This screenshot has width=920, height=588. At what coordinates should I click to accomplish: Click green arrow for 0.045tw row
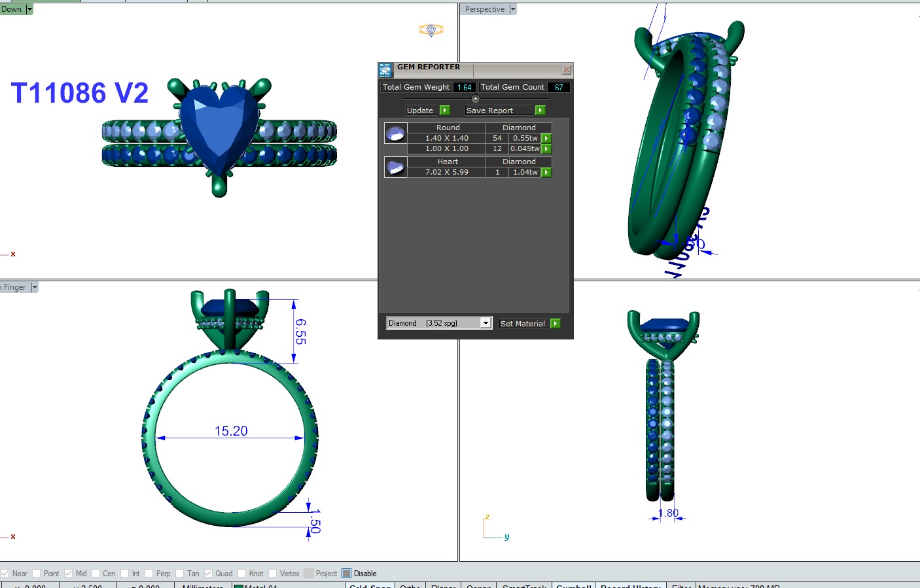point(546,149)
